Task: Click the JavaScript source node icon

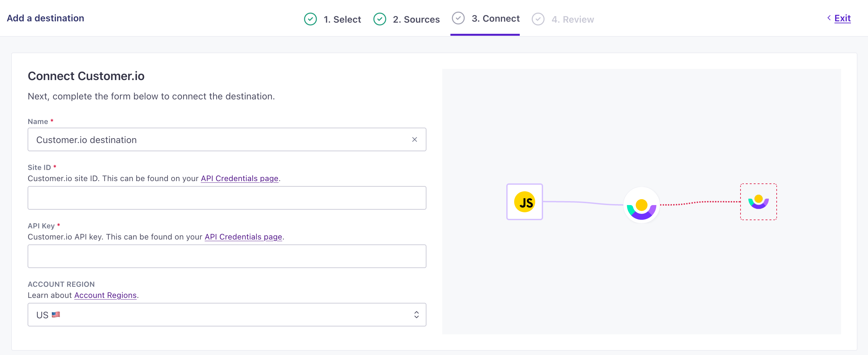Action: coord(524,202)
